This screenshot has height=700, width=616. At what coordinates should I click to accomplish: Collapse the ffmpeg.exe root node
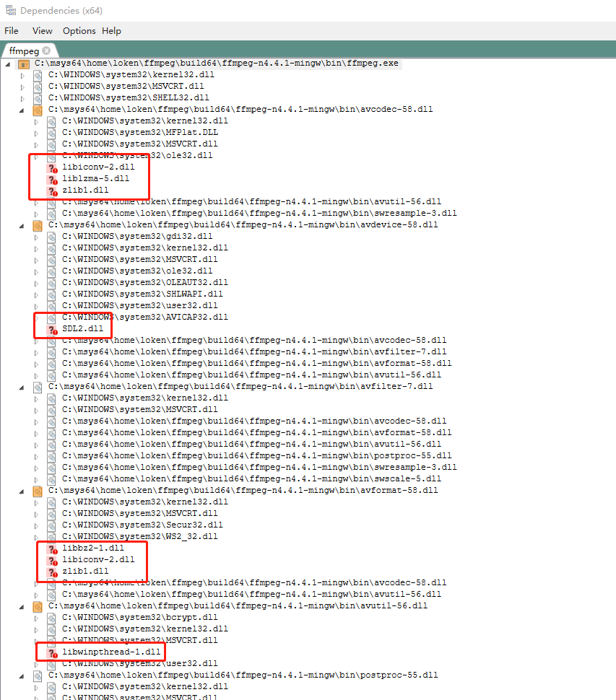coord(8,64)
